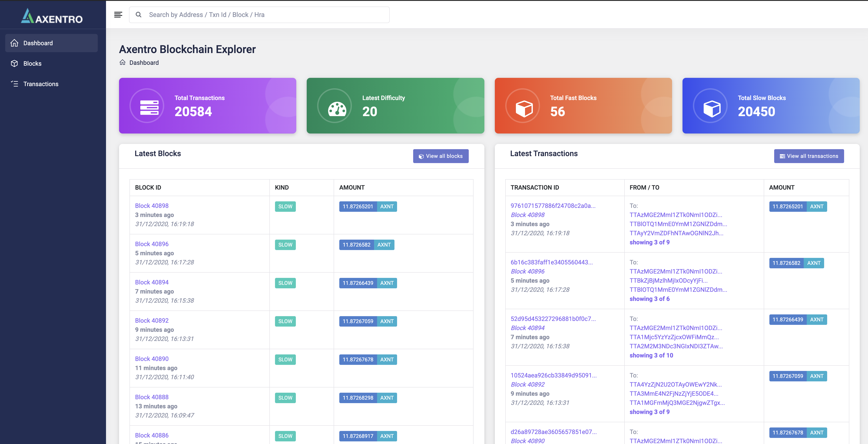Image resolution: width=868 pixels, height=444 pixels.
Task: Click address TTBkZjBjMzlhMjIxODcyYjFi
Action: [x=669, y=280]
